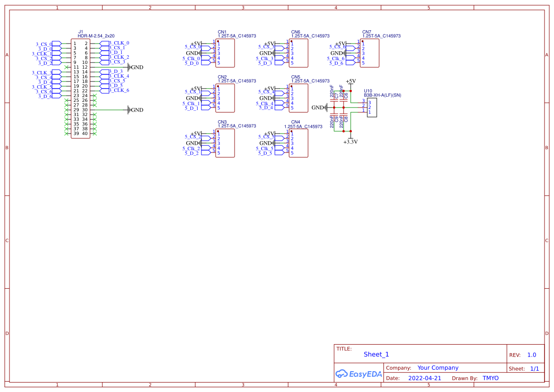Screen dimensions: 554x392
Task: Click the date 2022-04-21 in the title block
Action: [x=424, y=378]
